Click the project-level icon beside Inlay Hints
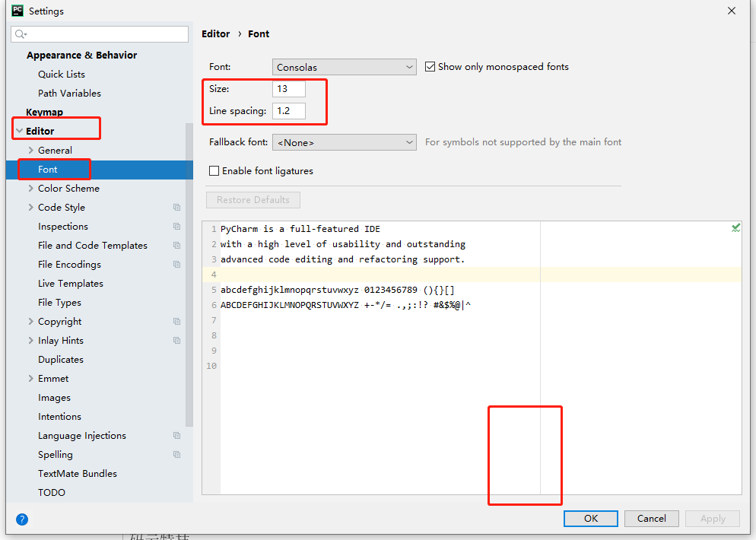The image size is (756, 540). pyautogui.click(x=177, y=341)
